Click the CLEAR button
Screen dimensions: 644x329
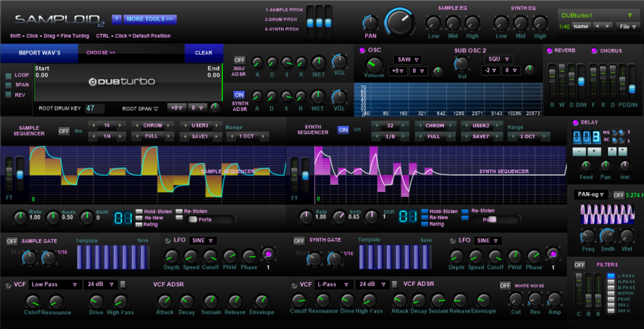(x=204, y=53)
